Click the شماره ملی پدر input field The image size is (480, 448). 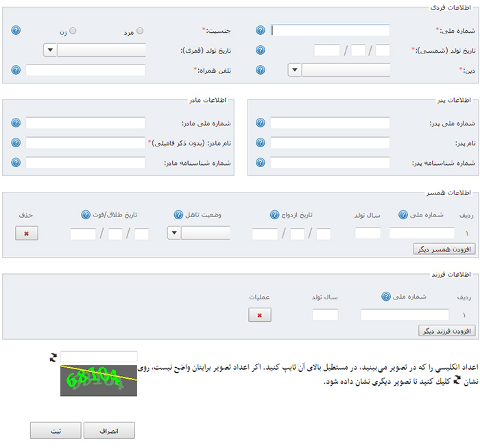[330, 123]
